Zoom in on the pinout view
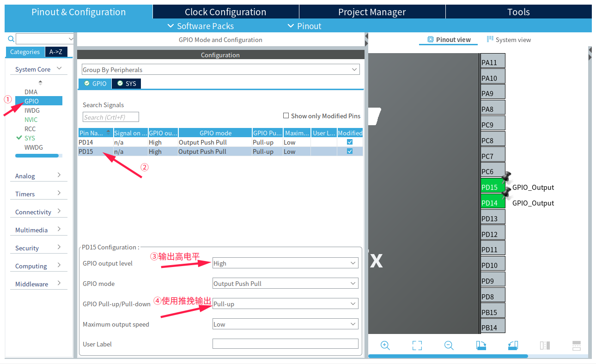The width and height of the screenshot is (596, 364). pyautogui.click(x=385, y=345)
